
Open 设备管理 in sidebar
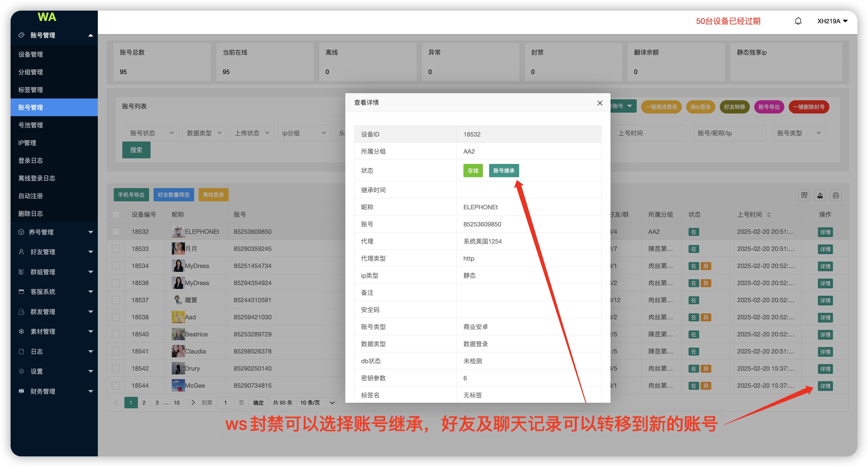click(31, 54)
